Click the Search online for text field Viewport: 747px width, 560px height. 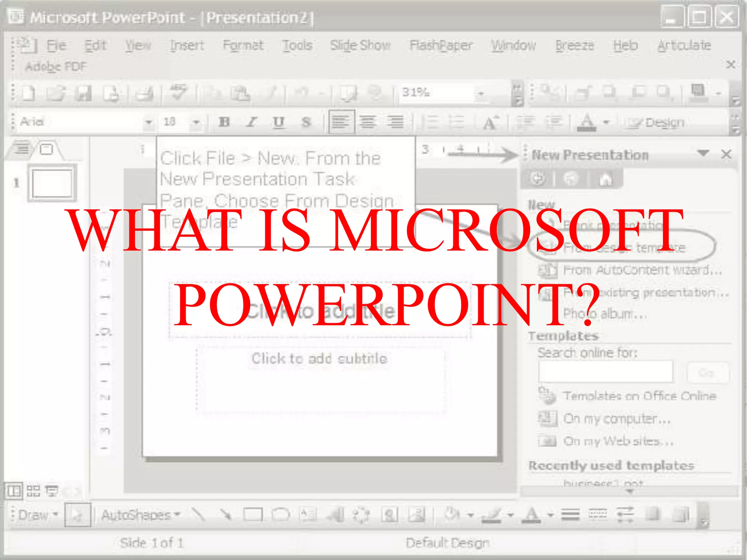pos(605,372)
